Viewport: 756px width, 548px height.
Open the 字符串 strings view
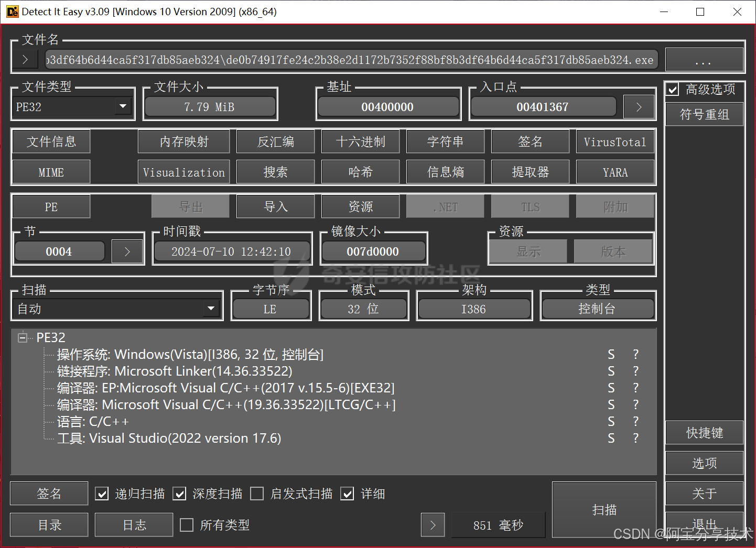click(x=446, y=141)
